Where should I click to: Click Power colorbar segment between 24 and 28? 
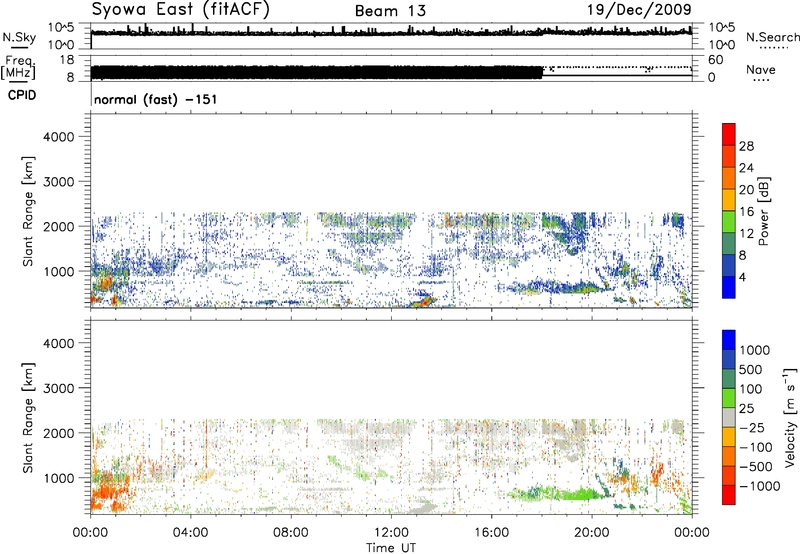[x=729, y=156]
